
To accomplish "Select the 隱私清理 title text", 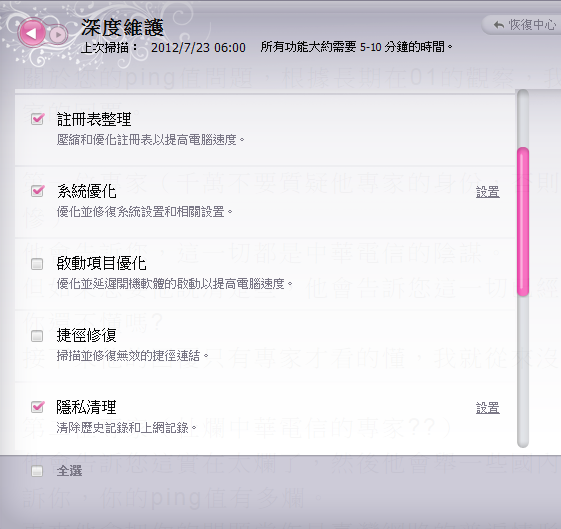I will tap(87, 407).
